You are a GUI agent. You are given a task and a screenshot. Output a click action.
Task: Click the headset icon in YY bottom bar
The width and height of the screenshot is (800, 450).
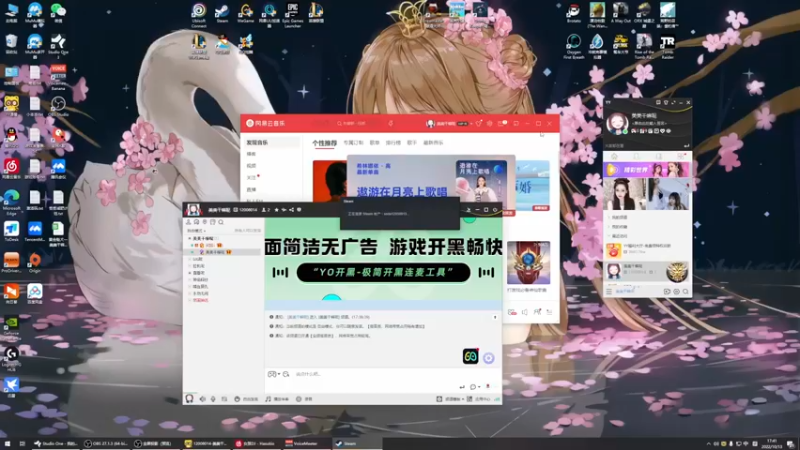(x=189, y=398)
